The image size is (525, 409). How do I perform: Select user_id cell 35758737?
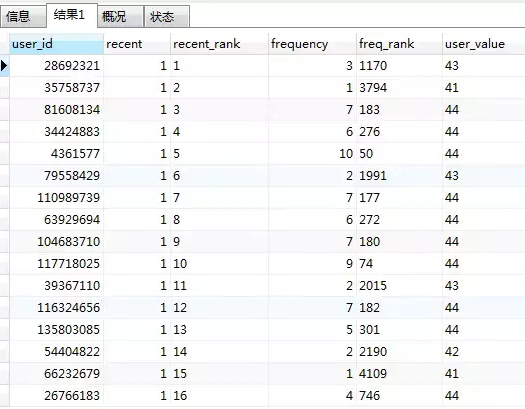point(56,88)
